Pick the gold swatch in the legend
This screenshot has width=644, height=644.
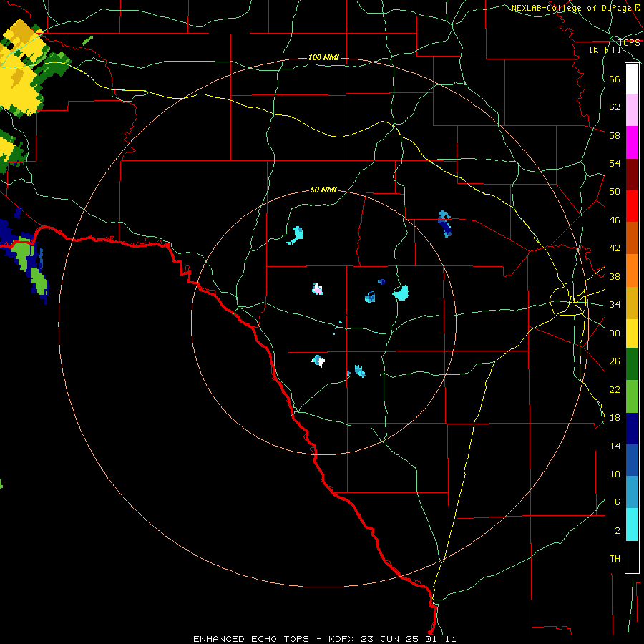click(x=632, y=303)
